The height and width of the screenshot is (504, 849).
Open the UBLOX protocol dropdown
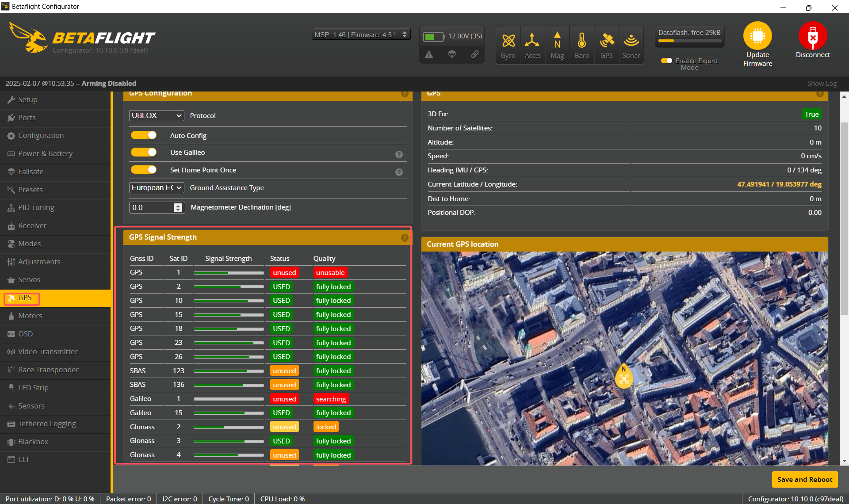point(157,115)
